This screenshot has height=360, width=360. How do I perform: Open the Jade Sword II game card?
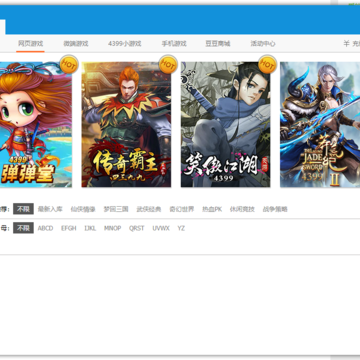click(x=320, y=124)
